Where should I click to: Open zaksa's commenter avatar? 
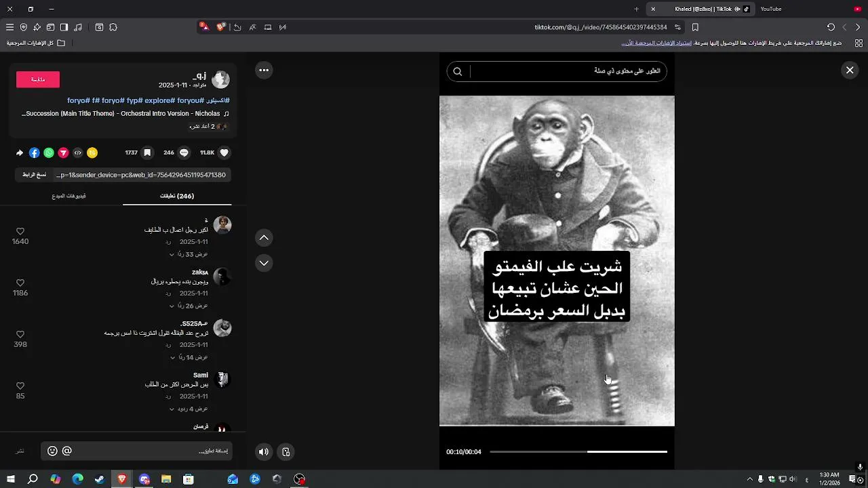pyautogui.click(x=222, y=277)
